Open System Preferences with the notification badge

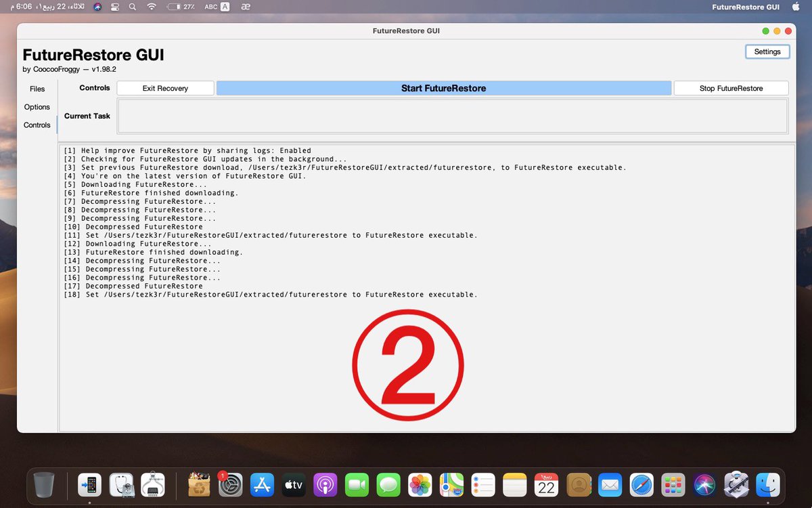click(x=230, y=485)
